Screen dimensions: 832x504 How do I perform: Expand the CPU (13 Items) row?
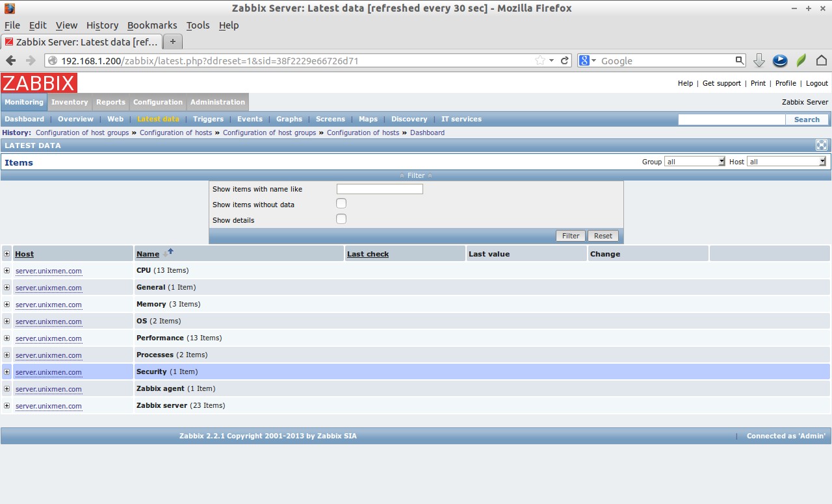[6, 271]
